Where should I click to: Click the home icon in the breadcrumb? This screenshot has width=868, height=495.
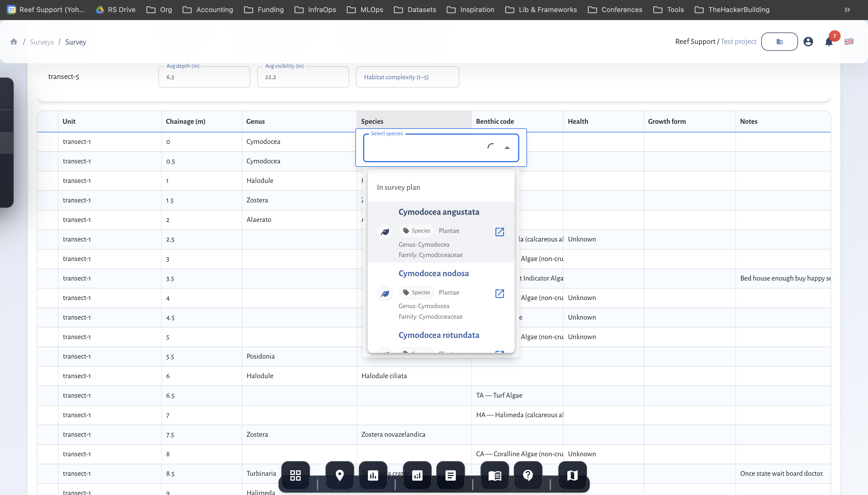point(13,41)
